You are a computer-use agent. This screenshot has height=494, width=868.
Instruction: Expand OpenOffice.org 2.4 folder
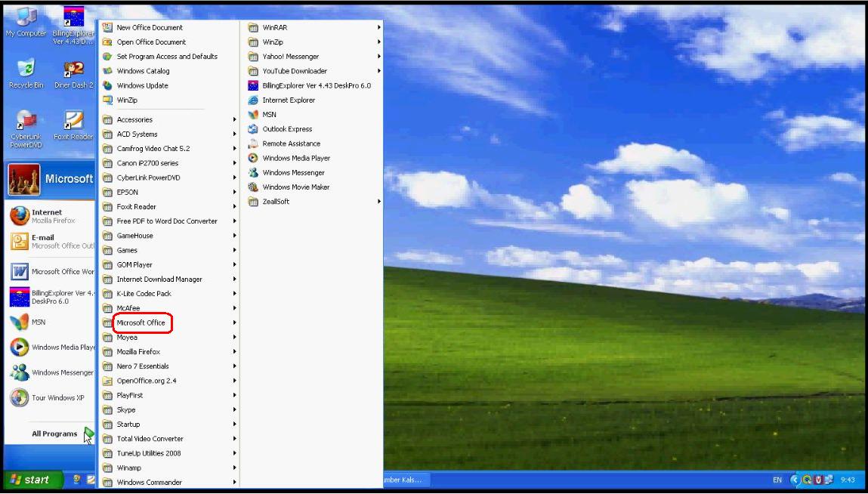(169, 381)
